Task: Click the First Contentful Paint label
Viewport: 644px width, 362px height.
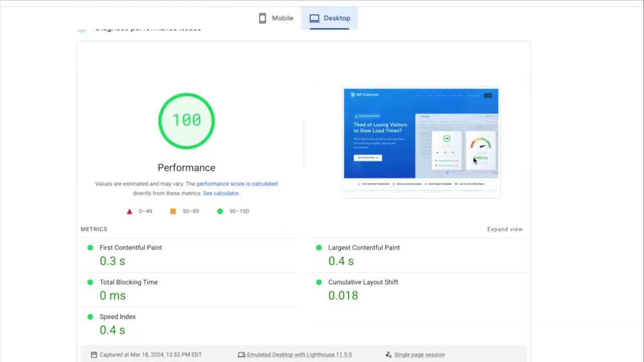Action: (131, 247)
